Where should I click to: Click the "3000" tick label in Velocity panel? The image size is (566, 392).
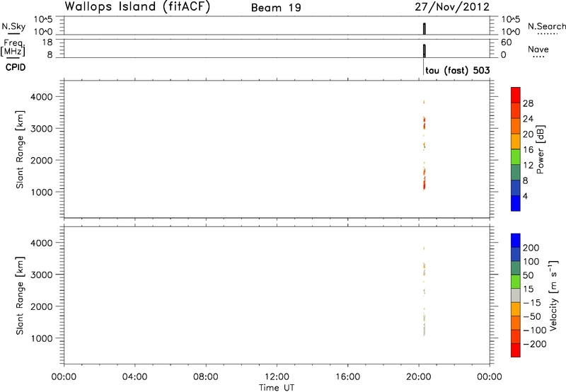tap(42, 275)
